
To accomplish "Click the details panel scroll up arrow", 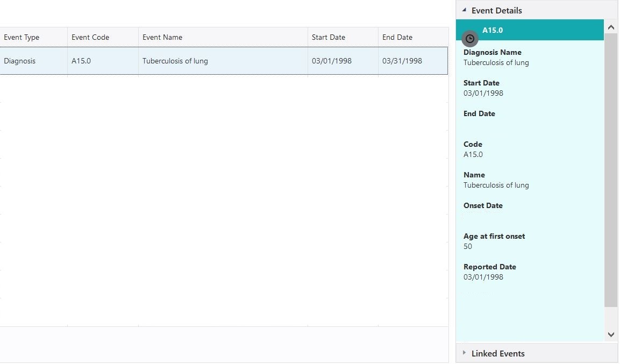I will [x=611, y=27].
